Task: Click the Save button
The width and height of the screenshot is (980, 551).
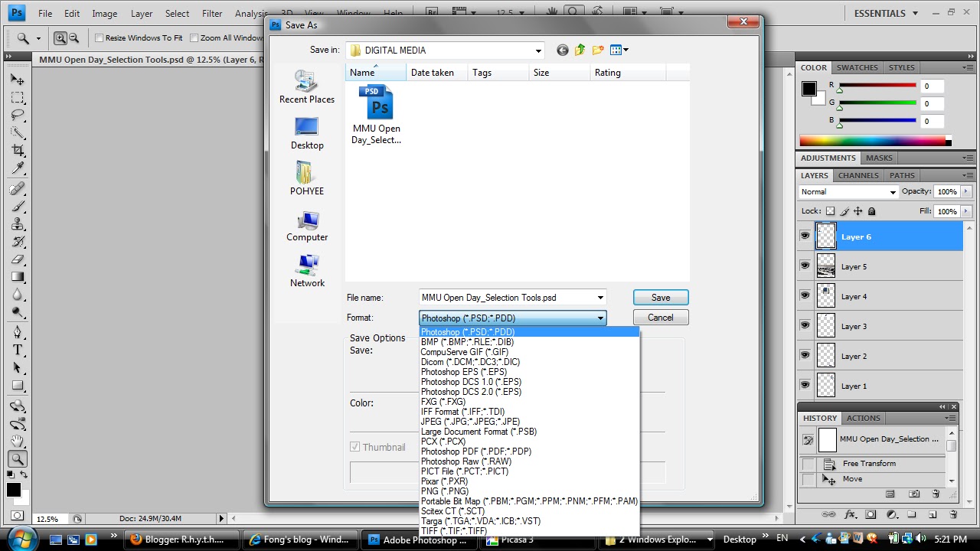Action: [x=661, y=298]
